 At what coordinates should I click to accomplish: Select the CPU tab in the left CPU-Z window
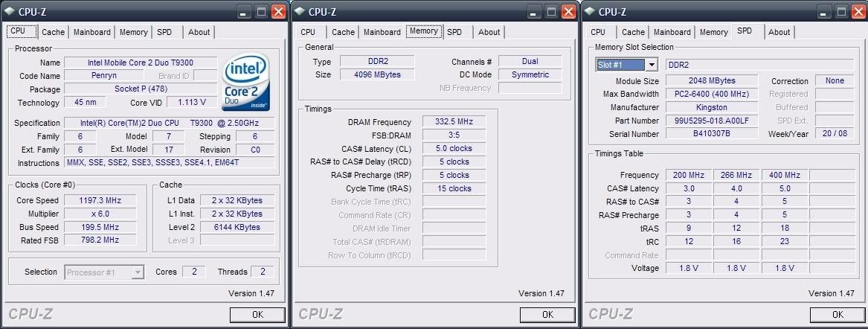click(22, 31)
